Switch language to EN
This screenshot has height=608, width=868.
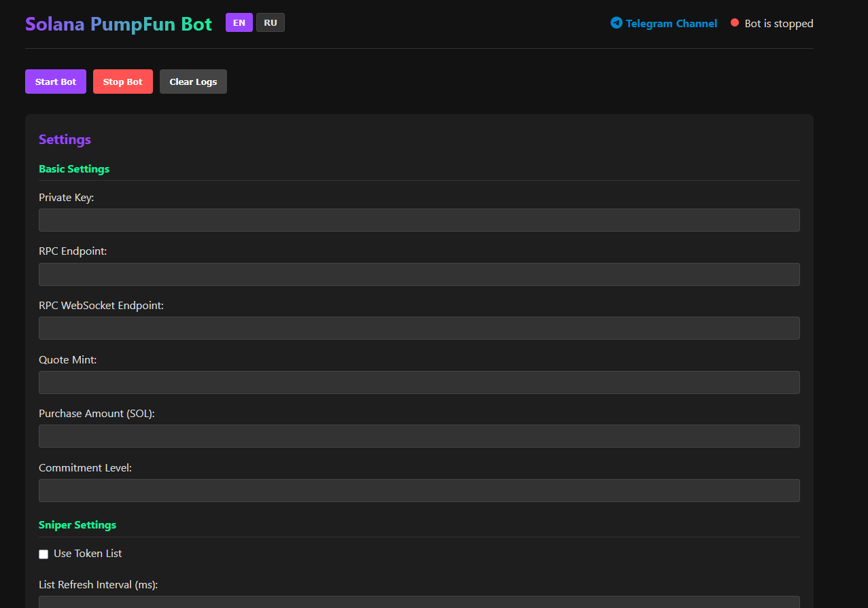tap(239, 22)
